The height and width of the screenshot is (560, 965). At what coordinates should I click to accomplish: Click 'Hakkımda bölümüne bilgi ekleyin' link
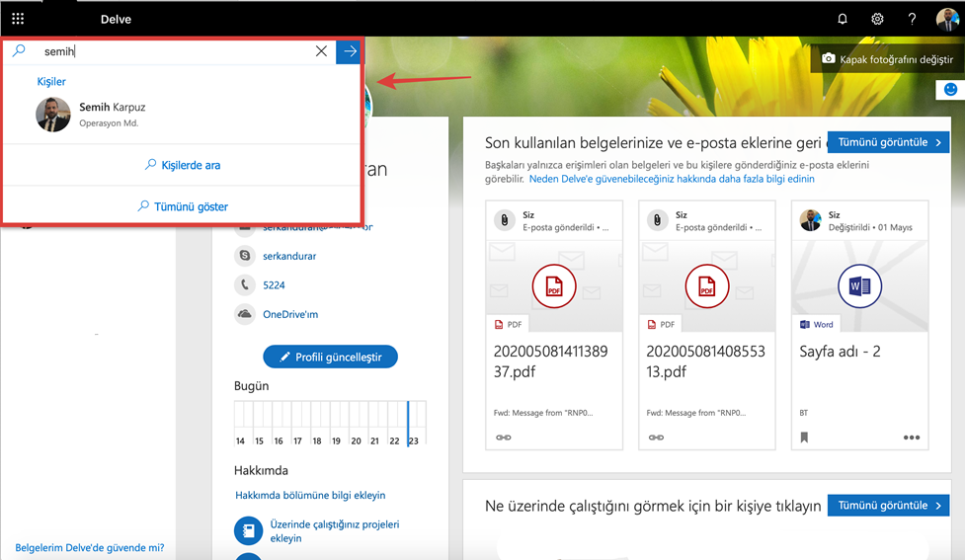[x=310, y=496]
